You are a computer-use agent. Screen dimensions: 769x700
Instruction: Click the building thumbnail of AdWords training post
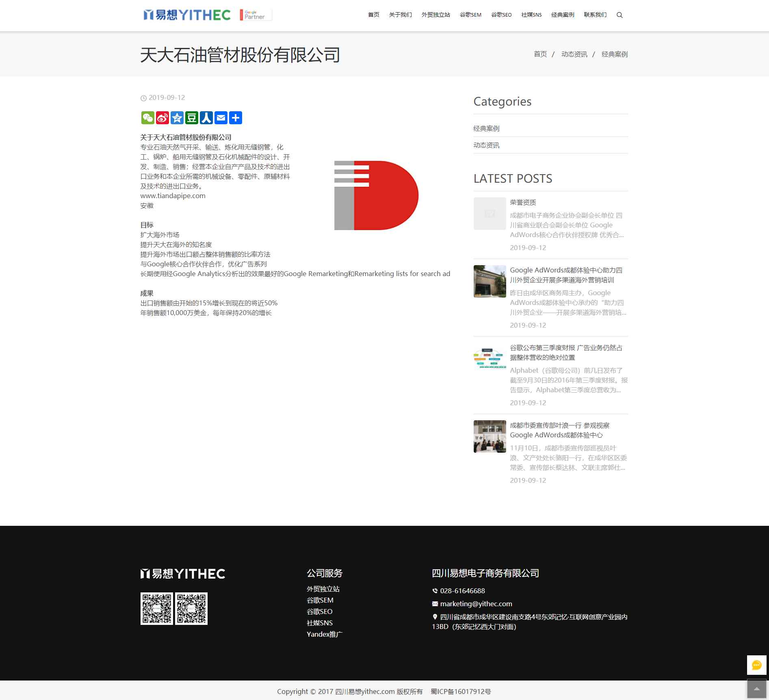pos(490,281)
